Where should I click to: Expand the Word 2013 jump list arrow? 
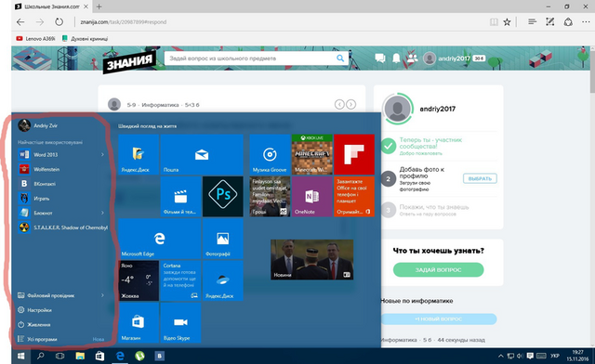[x=102, y=154]
